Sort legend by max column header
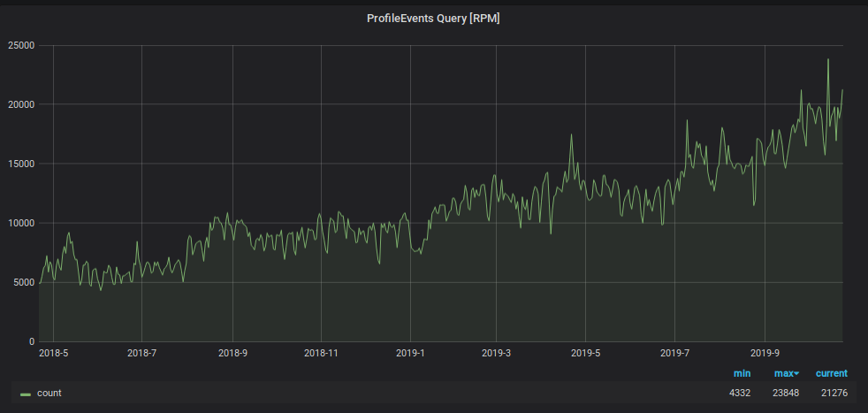Image resolution: width=868 pixels, height=413 pixels. [x=787, y=374]
